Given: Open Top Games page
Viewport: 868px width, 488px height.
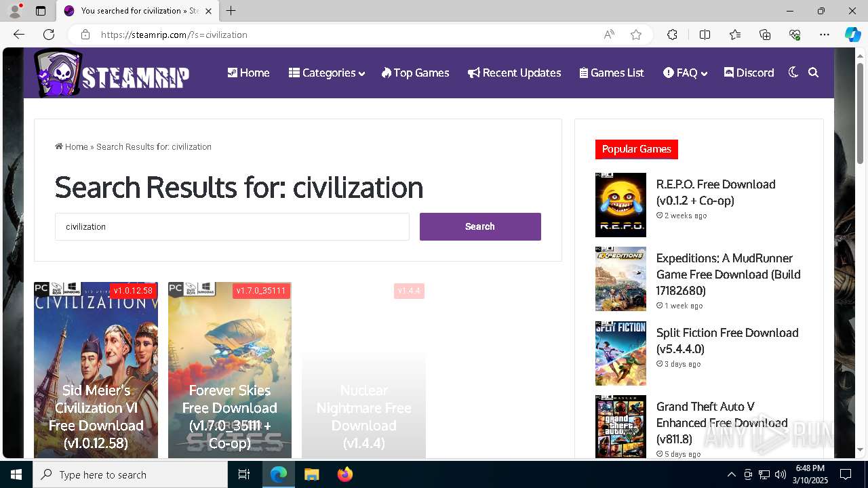Looking at the screenshot, I should click(415, 73).
